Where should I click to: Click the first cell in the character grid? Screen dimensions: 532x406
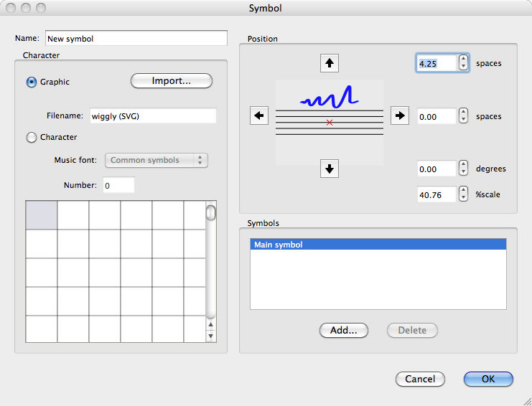[x=42, y=215]
